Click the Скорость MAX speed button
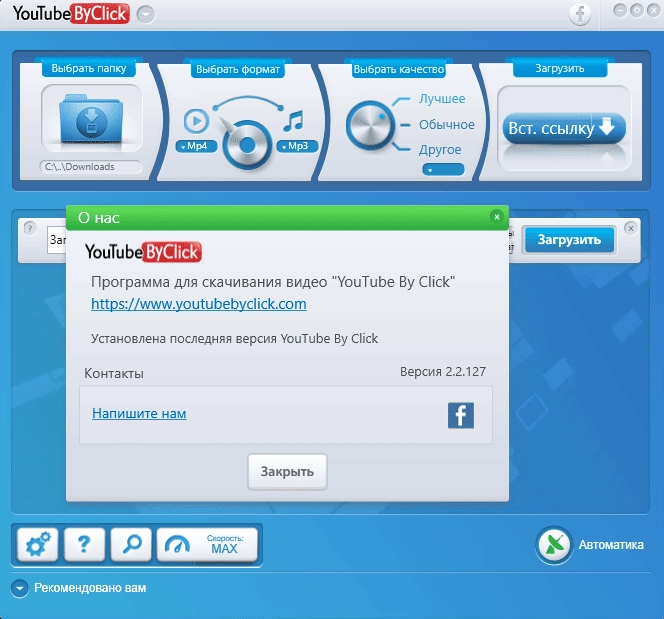The height and width of the screenshot is (619, 664). click(x=207, y=544)
